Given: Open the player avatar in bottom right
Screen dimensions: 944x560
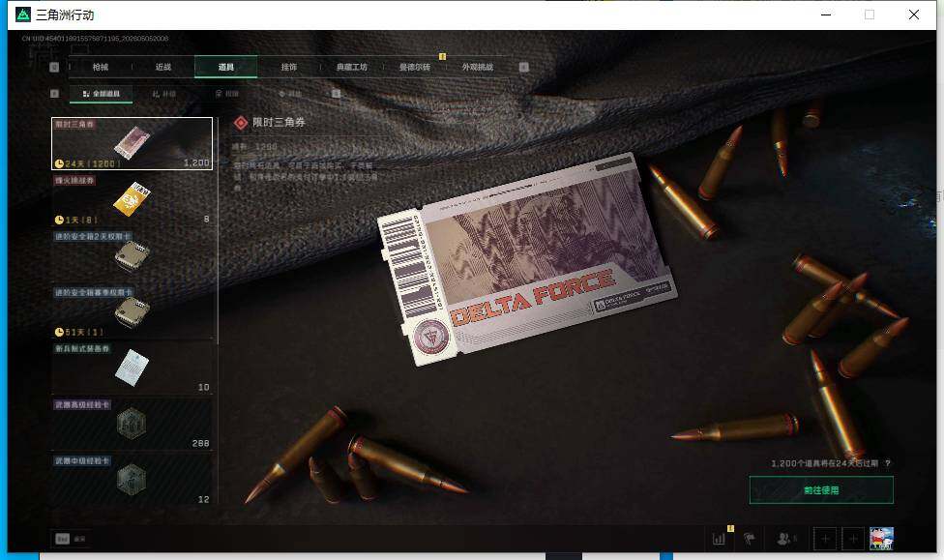Looking at the screenshot, I should [881, 539].
